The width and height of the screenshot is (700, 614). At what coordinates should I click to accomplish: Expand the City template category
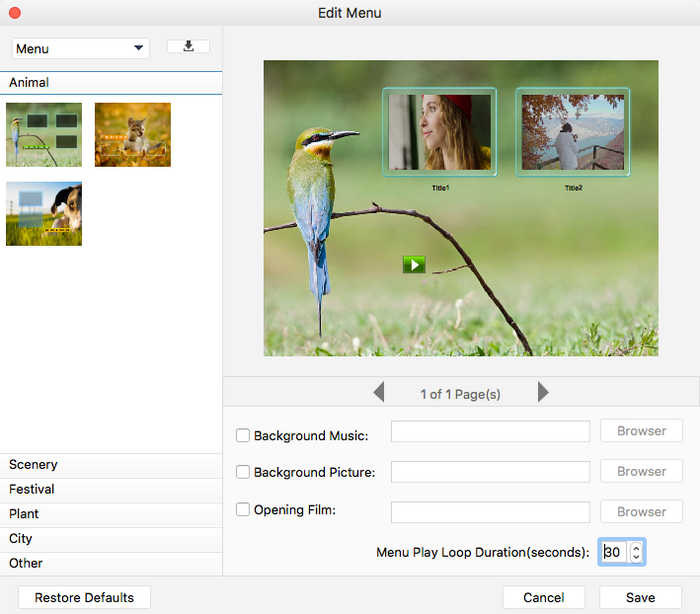pyautogui.click(x=111, y=539)
